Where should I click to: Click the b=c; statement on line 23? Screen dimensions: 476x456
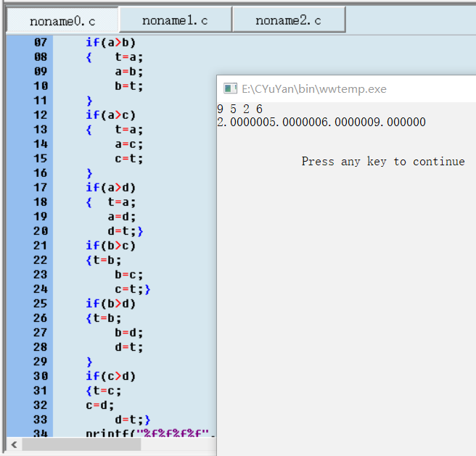128,275
